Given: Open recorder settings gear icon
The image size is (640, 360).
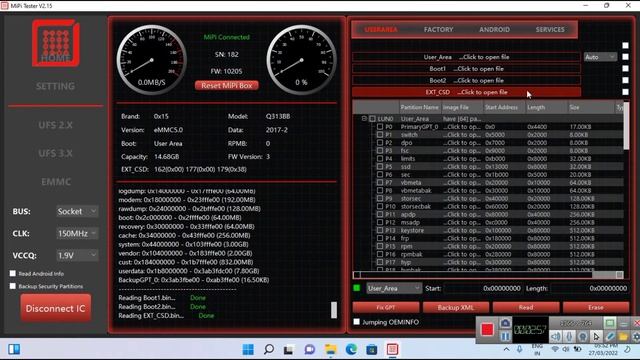Looking at the screenshot, I should [636, 337].
